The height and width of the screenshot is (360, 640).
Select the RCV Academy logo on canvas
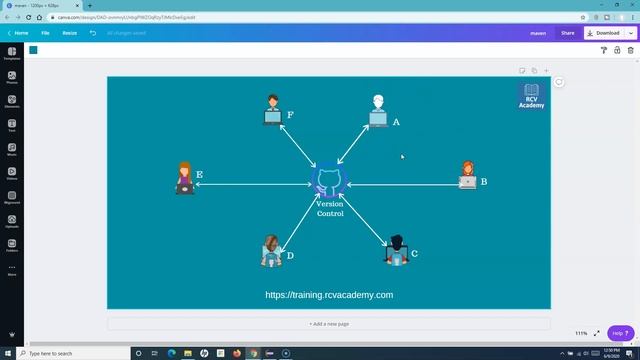[531, 96]
